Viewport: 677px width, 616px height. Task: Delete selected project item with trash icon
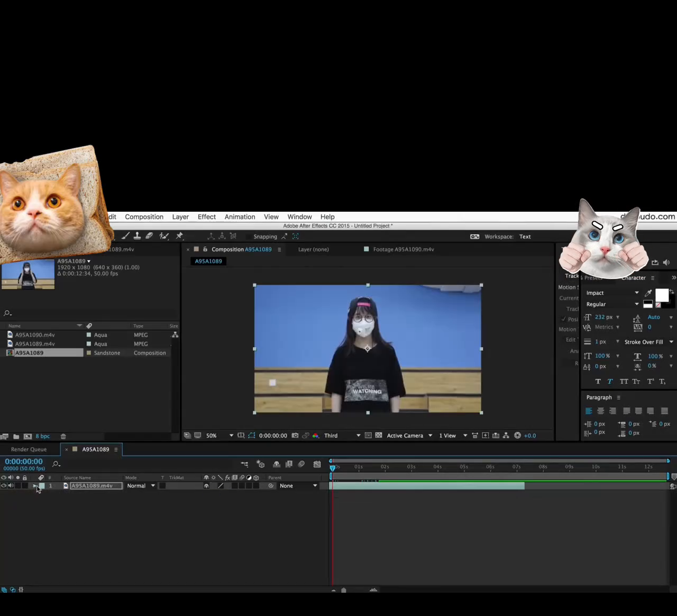click(x=63, y=437)
